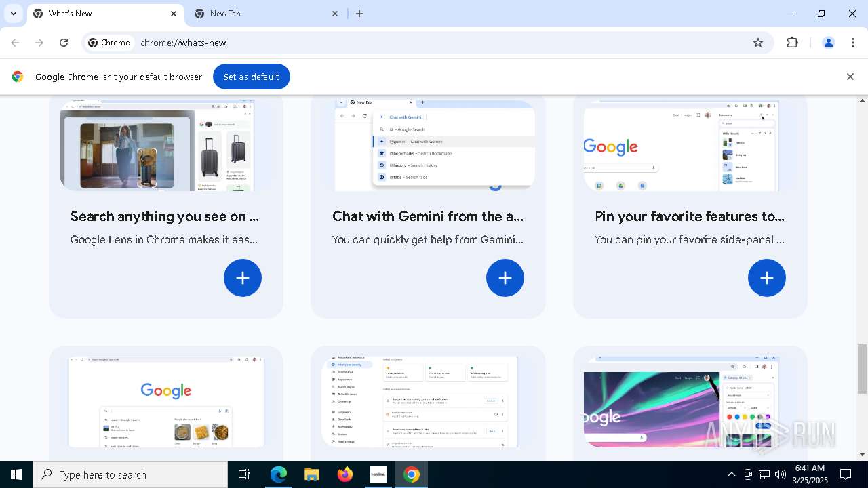This screenshot has width=868, height=488.
Task: Open a new tab with plus button
Action: tap(359, 14)
